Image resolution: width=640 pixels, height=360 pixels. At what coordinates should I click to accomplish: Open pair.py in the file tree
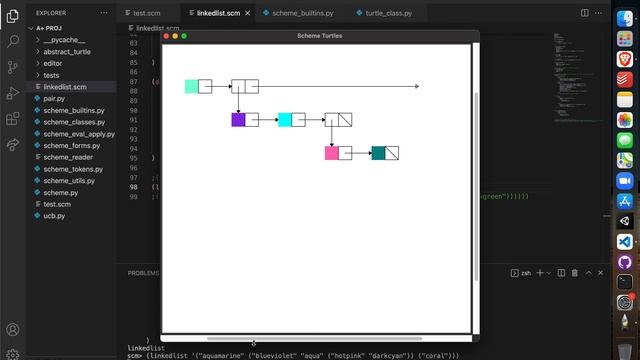pyautogui.click(x=54, y=99)
